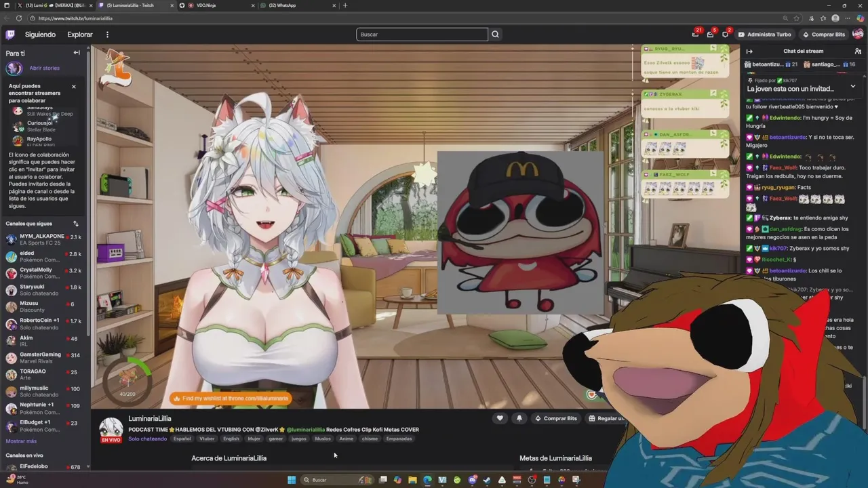
Task: Click the heart follow button
Action: coord(500,418)
